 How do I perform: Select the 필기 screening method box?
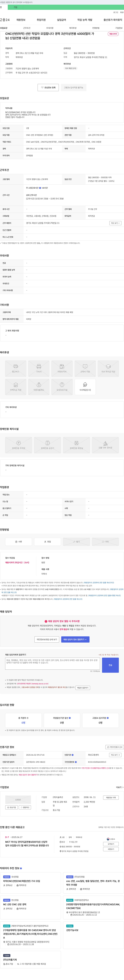(76, 542)
